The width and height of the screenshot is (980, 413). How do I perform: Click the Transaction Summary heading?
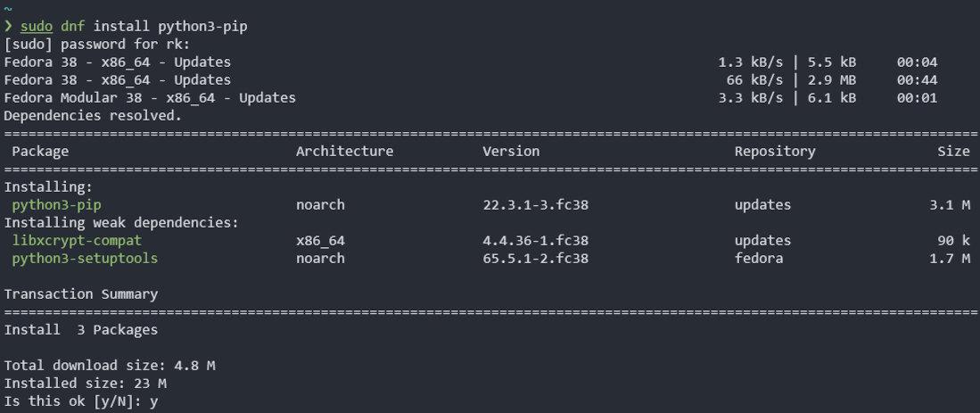pyautogui.click(x=81, y=294)
